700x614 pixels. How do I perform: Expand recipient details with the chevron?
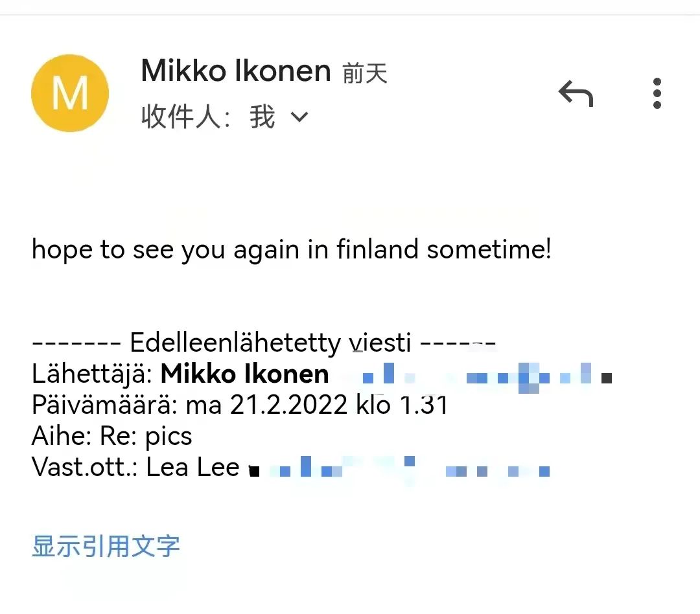pos(299,117)
